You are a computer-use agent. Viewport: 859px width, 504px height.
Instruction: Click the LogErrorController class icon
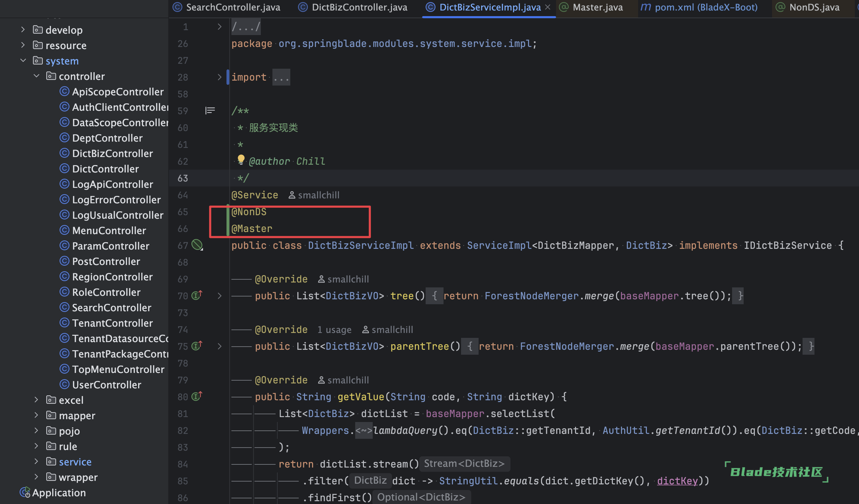pos(64,199)
